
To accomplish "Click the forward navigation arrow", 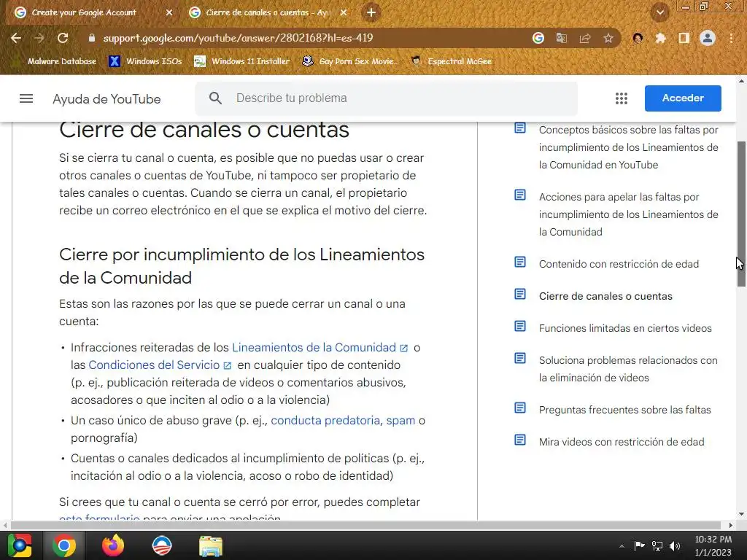I will pos(39,38).
